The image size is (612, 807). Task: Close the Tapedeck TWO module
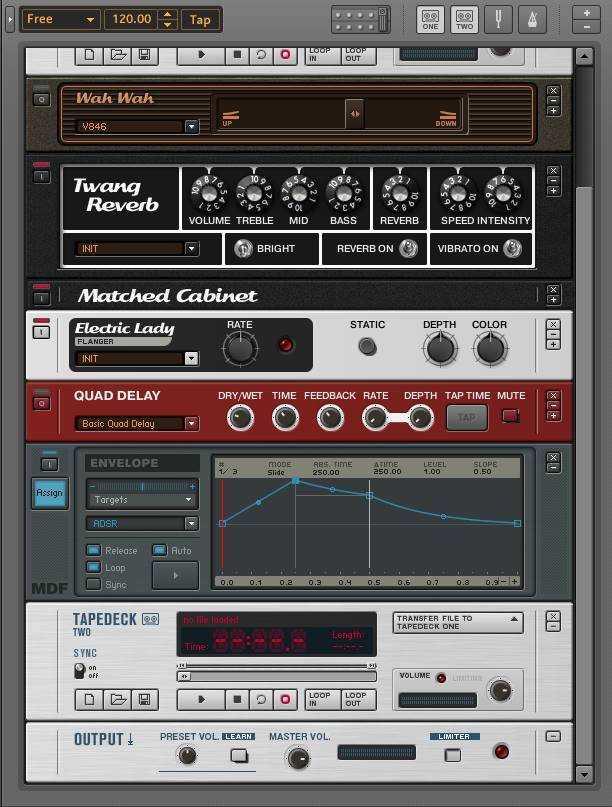(553, 616)
